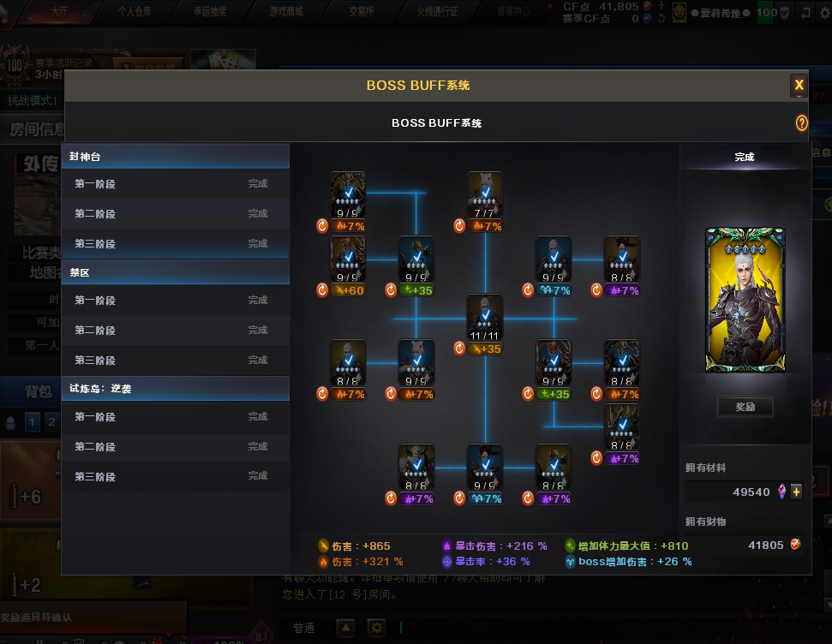Select the 7/7 boss buff card
This screenshot has width=832, height=644.
[x=484, y=194]
